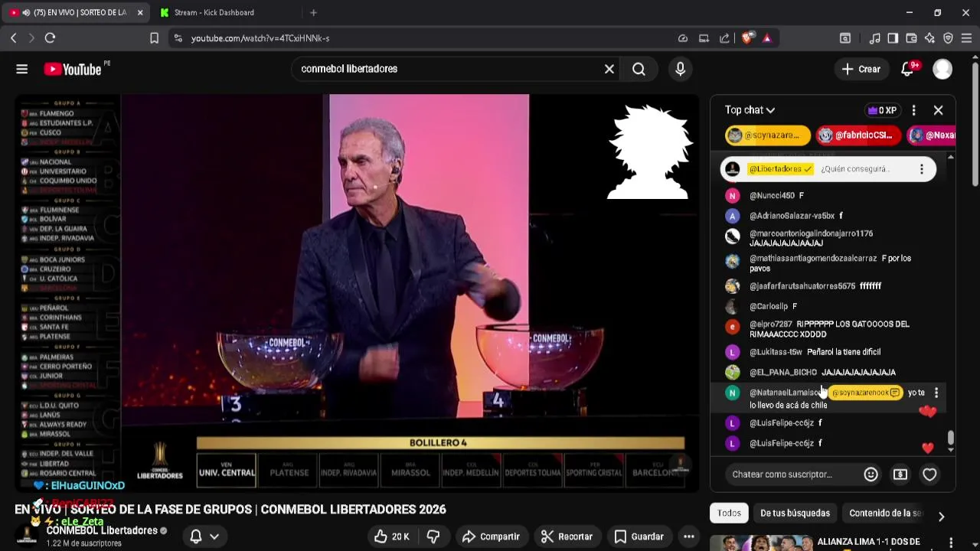The width and height of the screenshot is (980, 551).
Task: Select the De tus búsquedas chip
Action: [x=795, y=514]
